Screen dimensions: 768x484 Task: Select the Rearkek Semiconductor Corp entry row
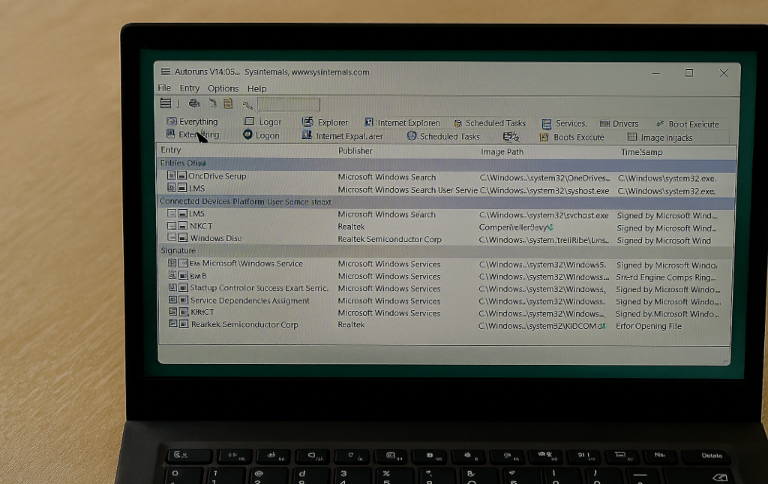coord(244,325)
